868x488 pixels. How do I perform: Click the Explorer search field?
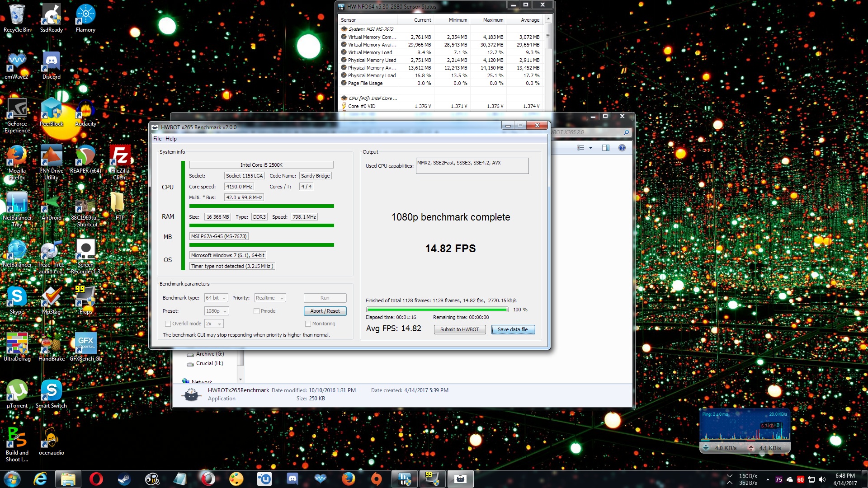(x=590, y=132)
